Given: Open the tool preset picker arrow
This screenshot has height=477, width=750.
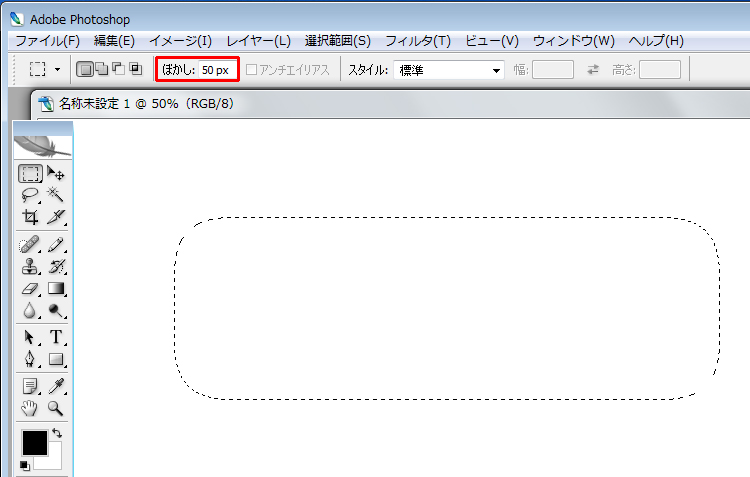Looking at the screenshot, I should click(58, 70).
